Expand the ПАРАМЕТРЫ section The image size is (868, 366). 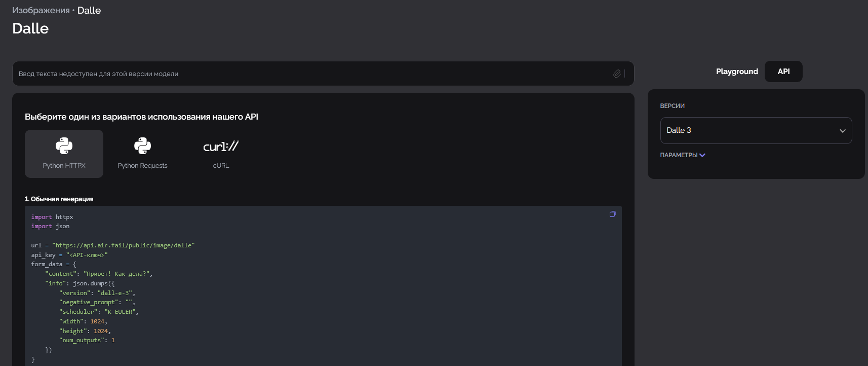[x=682, y=155]
